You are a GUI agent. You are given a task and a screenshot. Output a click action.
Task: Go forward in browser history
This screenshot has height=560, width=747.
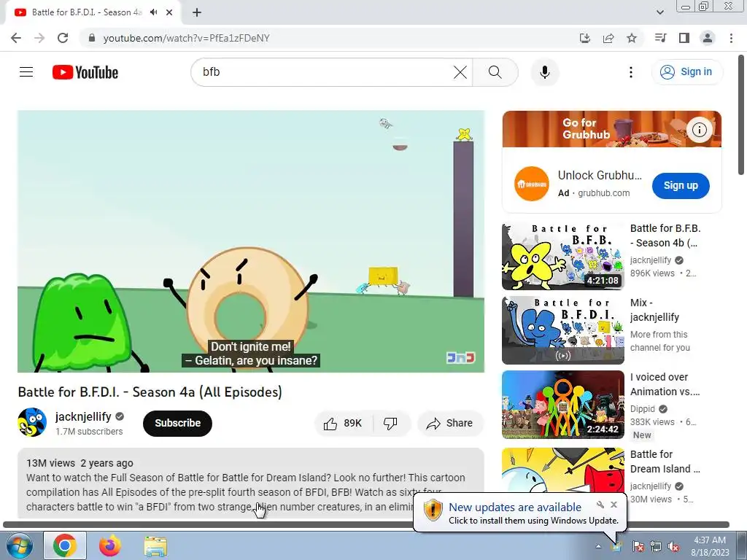[x=39, y=38]
